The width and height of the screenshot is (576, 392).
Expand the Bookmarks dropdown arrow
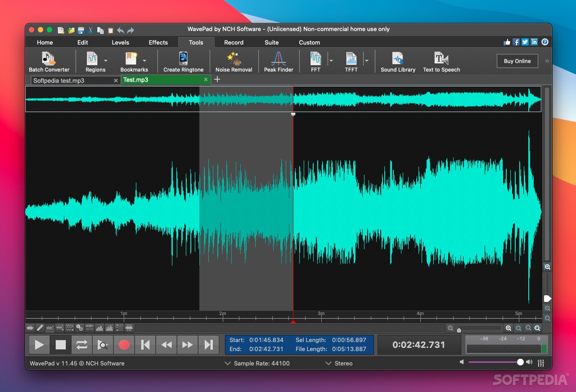click(144, 60)
